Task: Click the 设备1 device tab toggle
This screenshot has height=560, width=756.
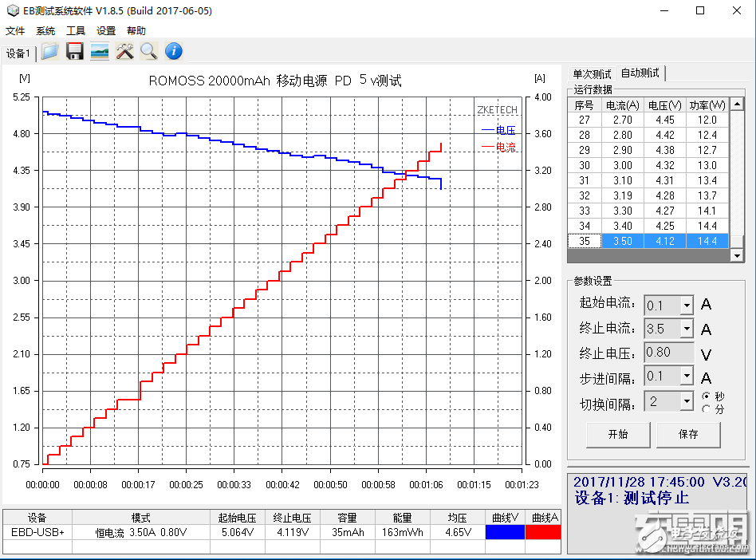Action: click(x=19, y=53)
